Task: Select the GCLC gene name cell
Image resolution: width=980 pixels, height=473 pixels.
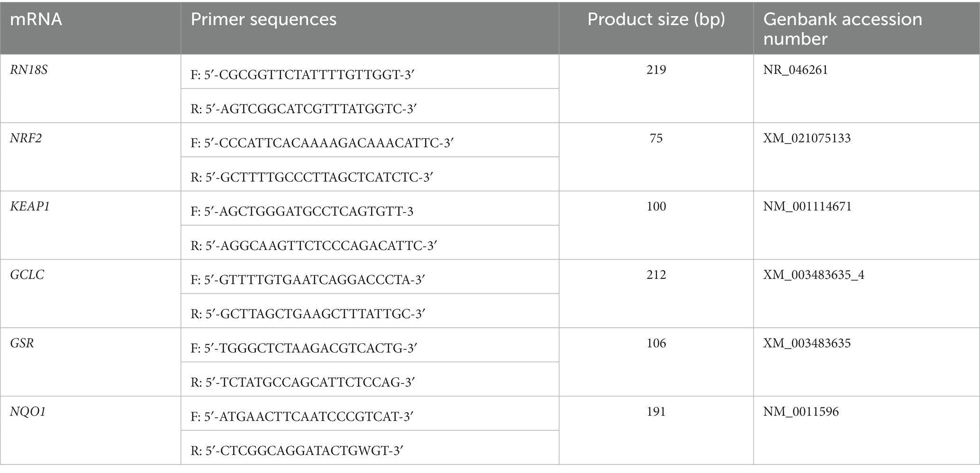Action: (x=27, y=275)
